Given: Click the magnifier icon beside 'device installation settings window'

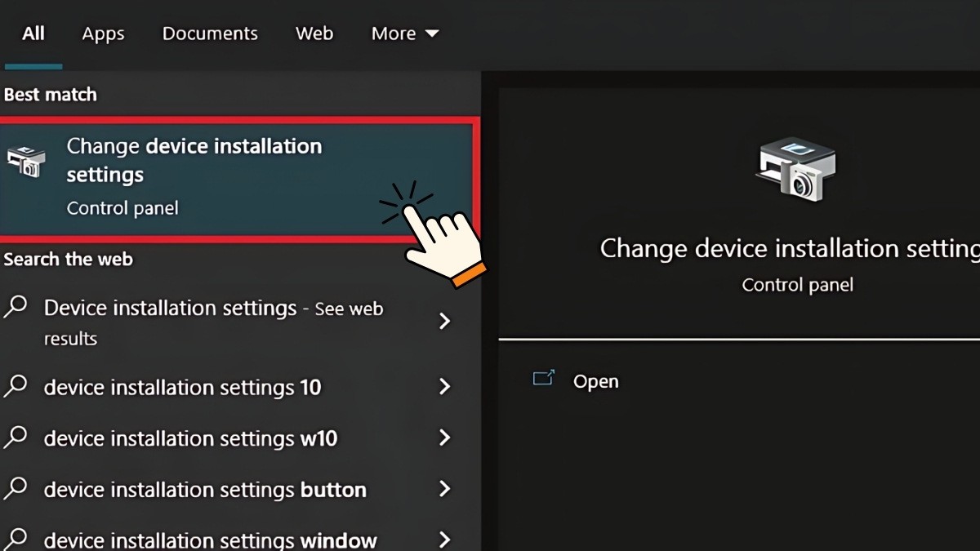Looking at the screenshot, I should click(16, 539).
